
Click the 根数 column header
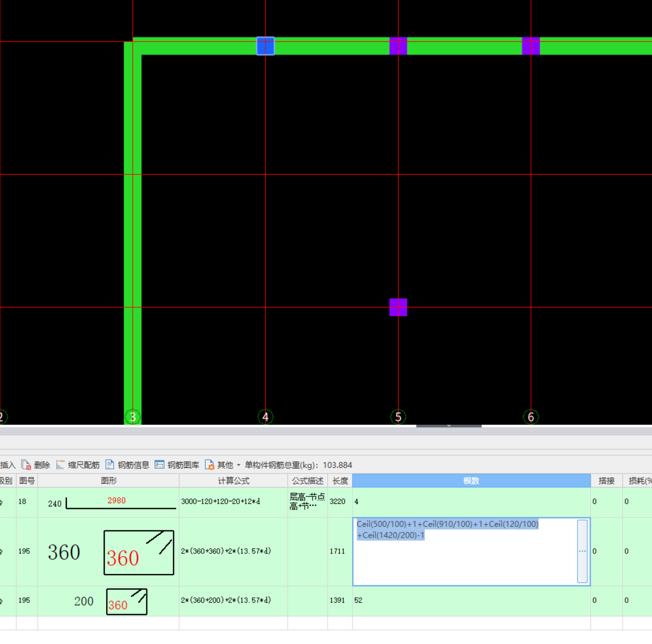tap(471, 481)
